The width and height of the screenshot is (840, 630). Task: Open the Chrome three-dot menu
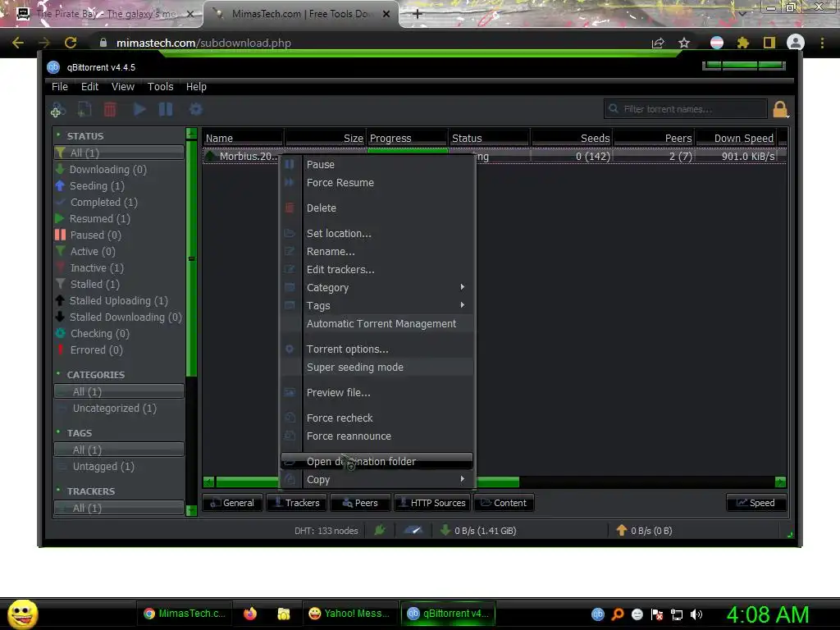pos(822,43)
